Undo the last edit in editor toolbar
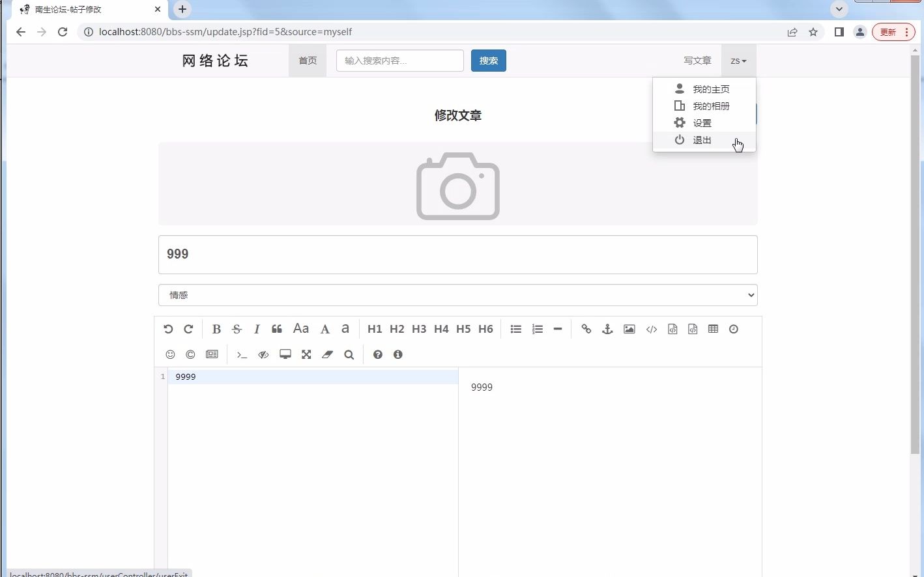 pos(168,330)
